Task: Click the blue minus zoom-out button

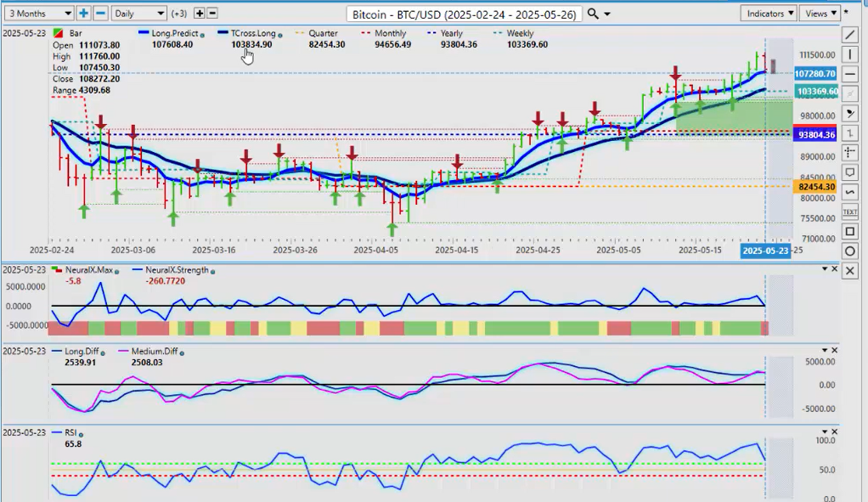Action: pyautogui.click(x=100, y=14)
